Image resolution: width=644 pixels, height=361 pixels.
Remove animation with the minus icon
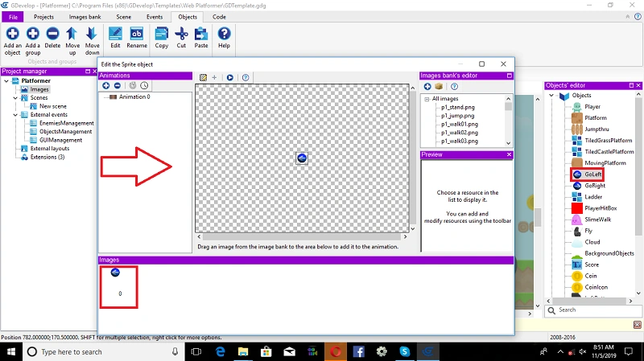[x=118, y=85]
